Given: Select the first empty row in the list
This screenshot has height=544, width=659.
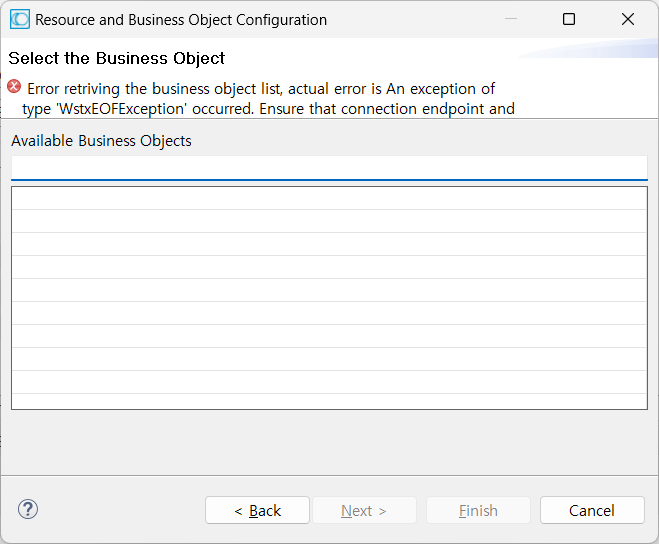Looking at the screenshot, I should click(329, 198).
